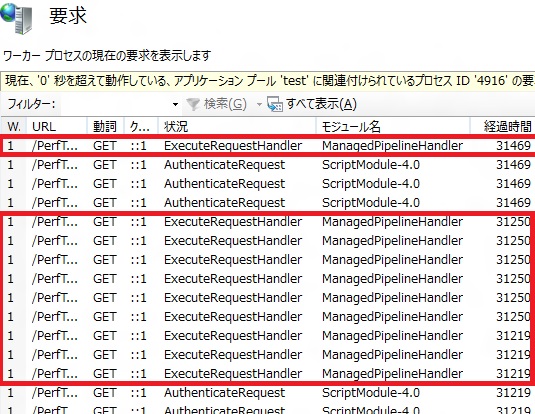Click the 検索(G) search button

coord(217,104)
